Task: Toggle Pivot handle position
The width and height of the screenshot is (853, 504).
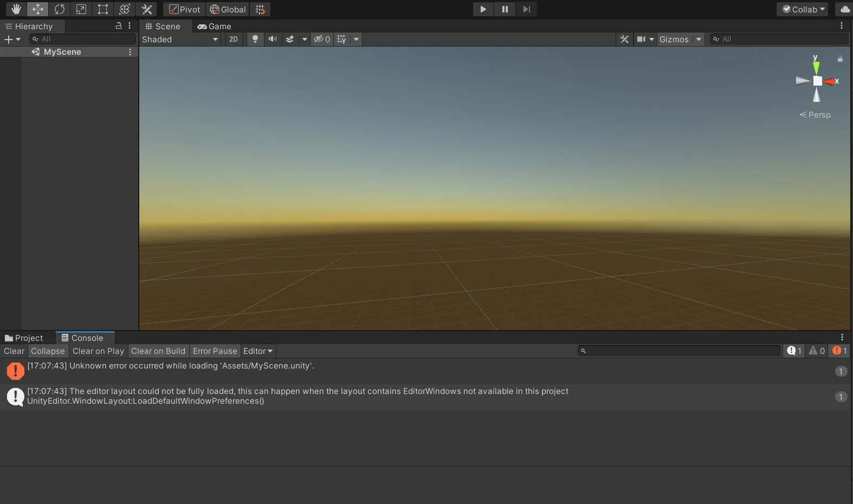Action: point(185,9)
